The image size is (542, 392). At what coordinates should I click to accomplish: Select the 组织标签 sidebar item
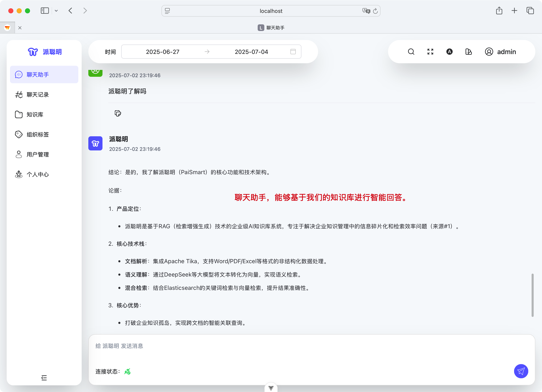pos(38,134)
